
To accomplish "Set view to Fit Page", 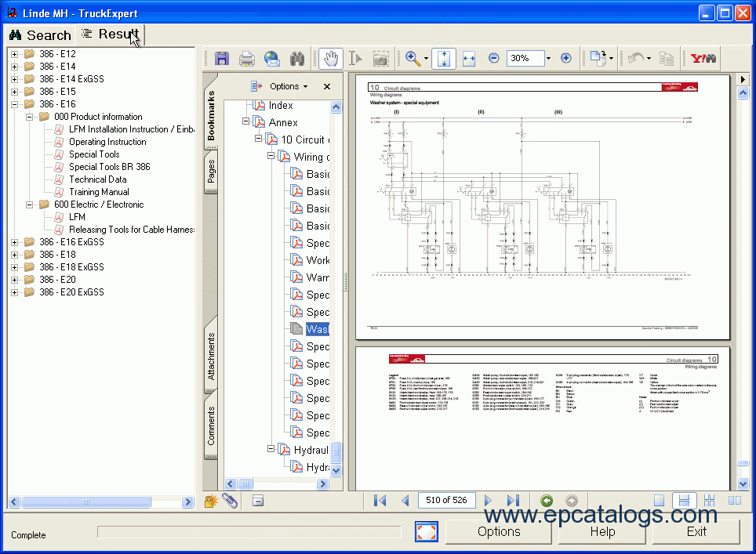I will tap(444, 59).
